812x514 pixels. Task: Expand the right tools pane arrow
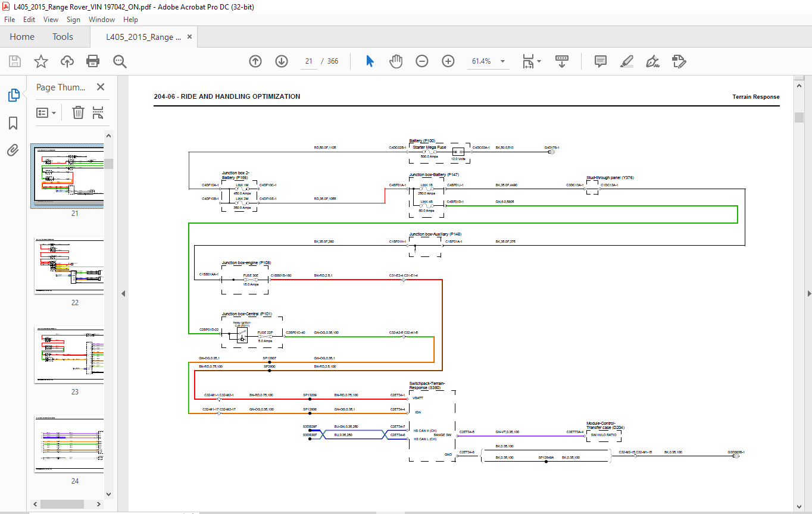[x=809, y=293]
